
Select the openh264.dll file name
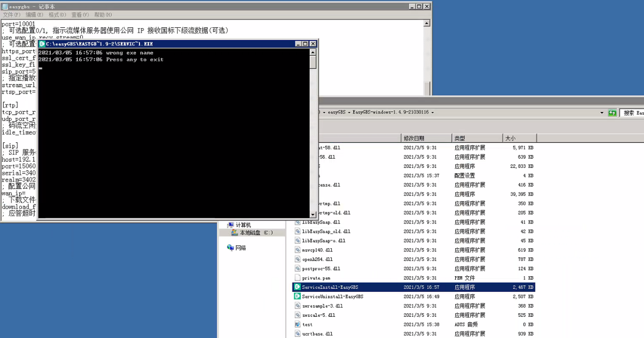click(x=317, y=259)
